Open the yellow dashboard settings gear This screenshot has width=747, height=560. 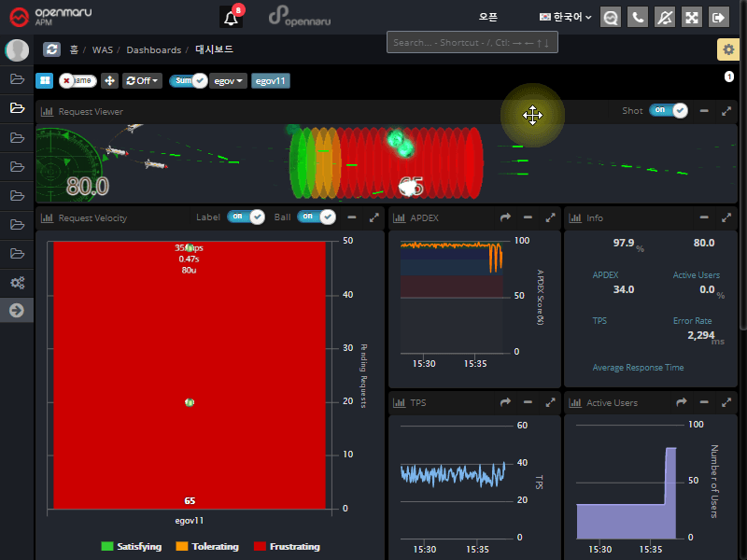727,49
